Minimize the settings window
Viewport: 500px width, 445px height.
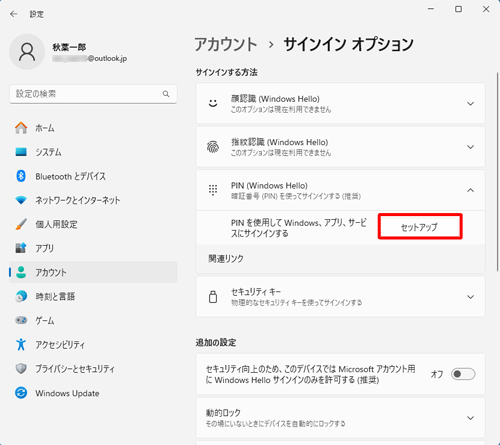pos(431,9)
